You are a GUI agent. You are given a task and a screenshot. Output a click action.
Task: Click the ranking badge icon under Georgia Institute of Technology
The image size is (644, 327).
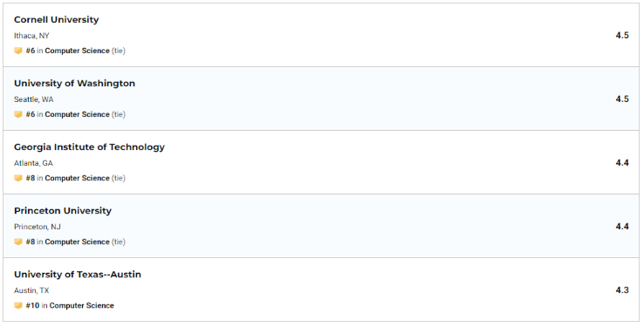coord(18,178)
